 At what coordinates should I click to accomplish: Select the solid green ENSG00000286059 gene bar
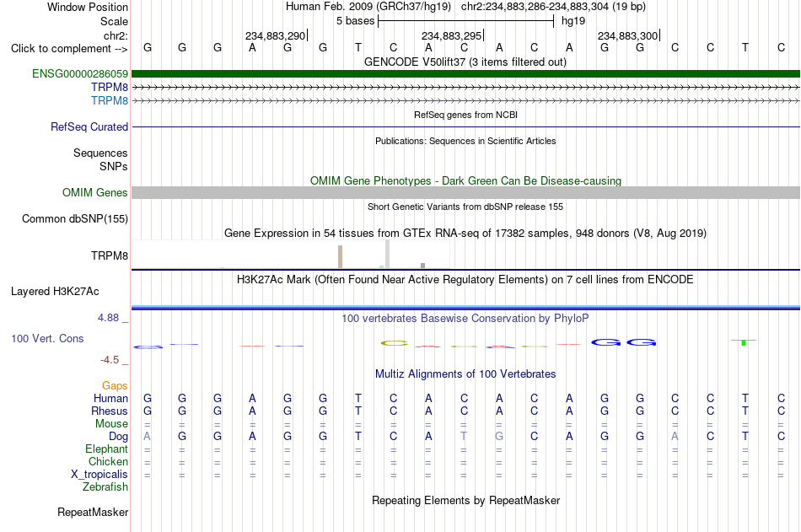coord(465,74)
